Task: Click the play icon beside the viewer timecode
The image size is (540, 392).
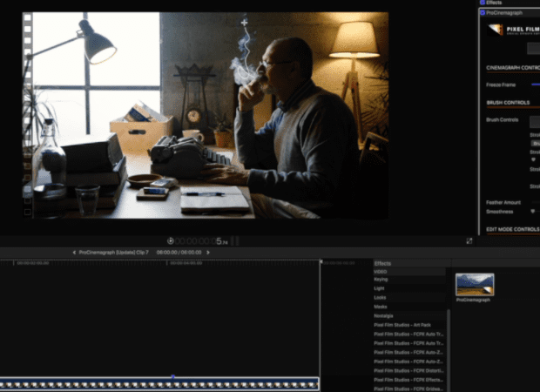Action: [x=170, y=241]
